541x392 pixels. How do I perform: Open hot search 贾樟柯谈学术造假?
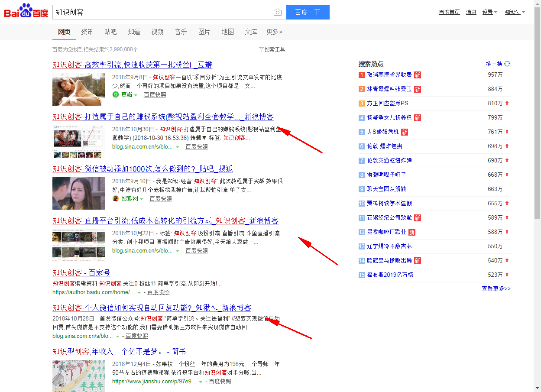pyautogui.click(x=389, y=204)
